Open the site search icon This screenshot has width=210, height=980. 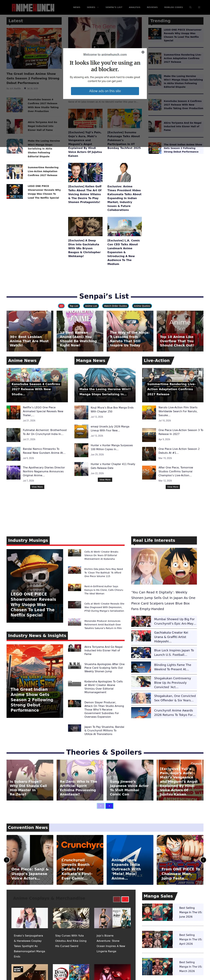[x=191, y=7]
